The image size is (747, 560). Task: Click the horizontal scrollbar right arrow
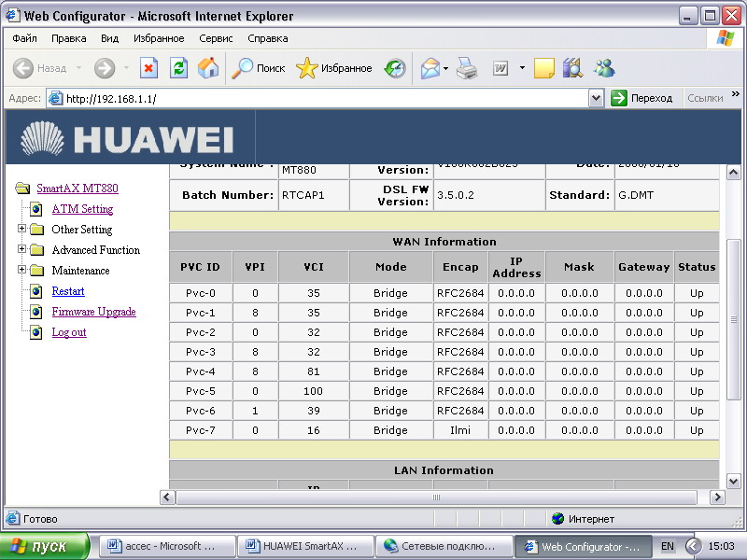[717, 497]
